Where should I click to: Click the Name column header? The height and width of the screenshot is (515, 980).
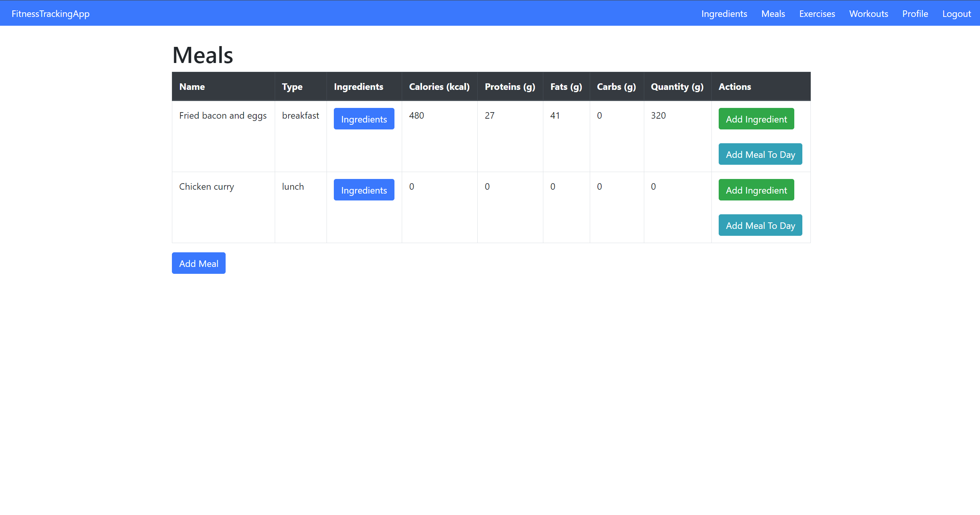click(192, 87)
